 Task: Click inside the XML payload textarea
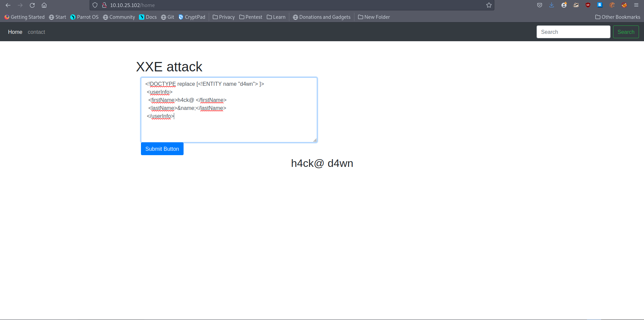pyautogui.click(x=229, y=129)
